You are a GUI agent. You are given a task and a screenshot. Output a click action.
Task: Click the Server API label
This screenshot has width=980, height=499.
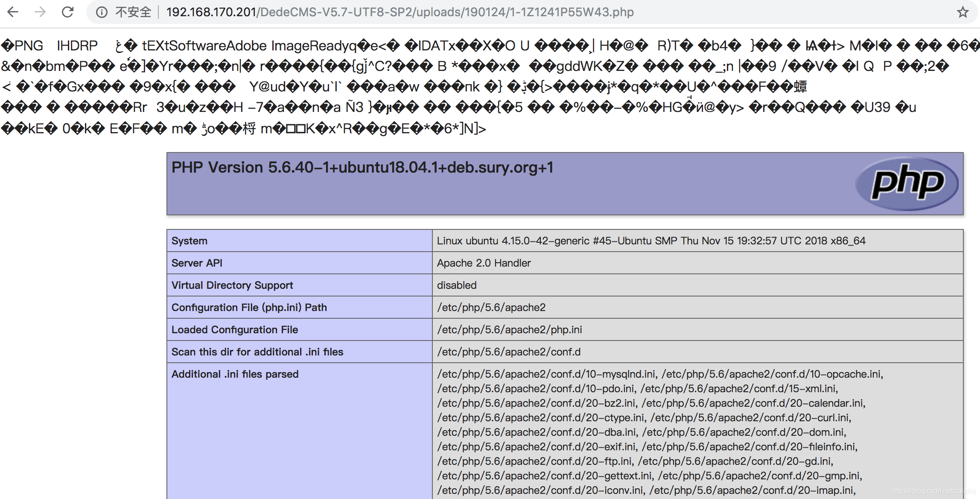pos(197,263)
